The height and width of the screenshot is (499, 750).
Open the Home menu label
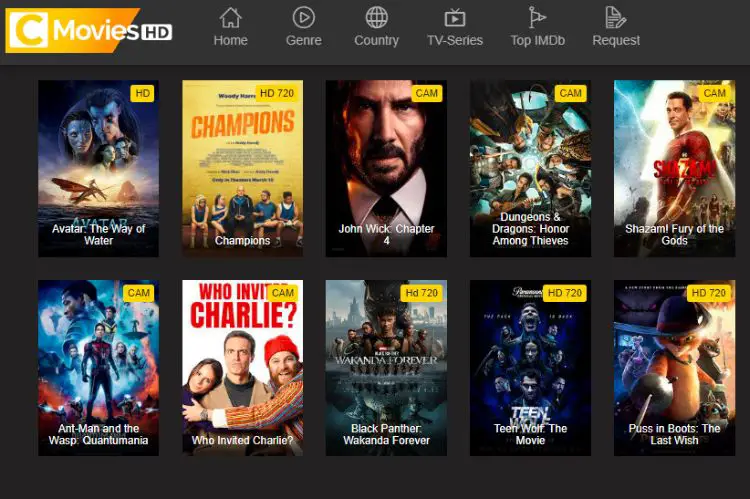(231, 40)
